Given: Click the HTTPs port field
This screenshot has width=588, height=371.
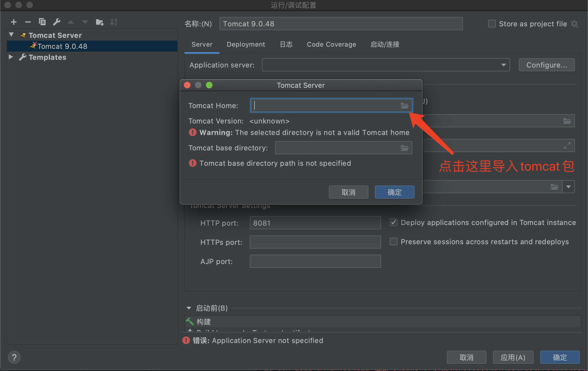Looking at the screenshot, I should coord(315,242).
